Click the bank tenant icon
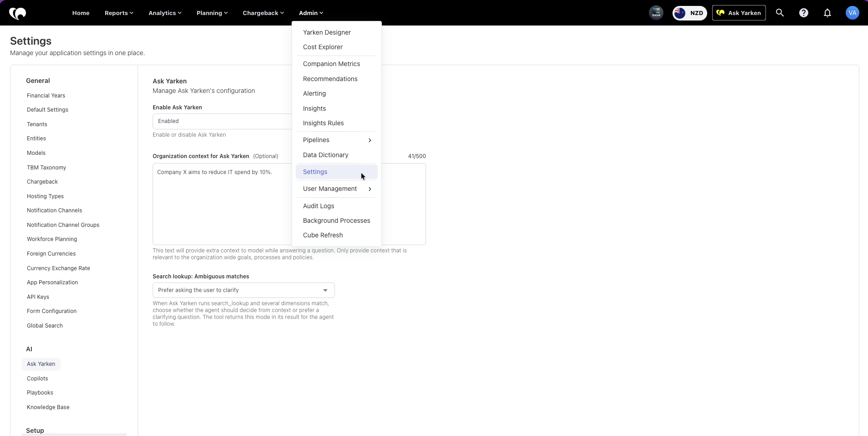This screenshot has height=436, width=868. (x=656, y=13)
